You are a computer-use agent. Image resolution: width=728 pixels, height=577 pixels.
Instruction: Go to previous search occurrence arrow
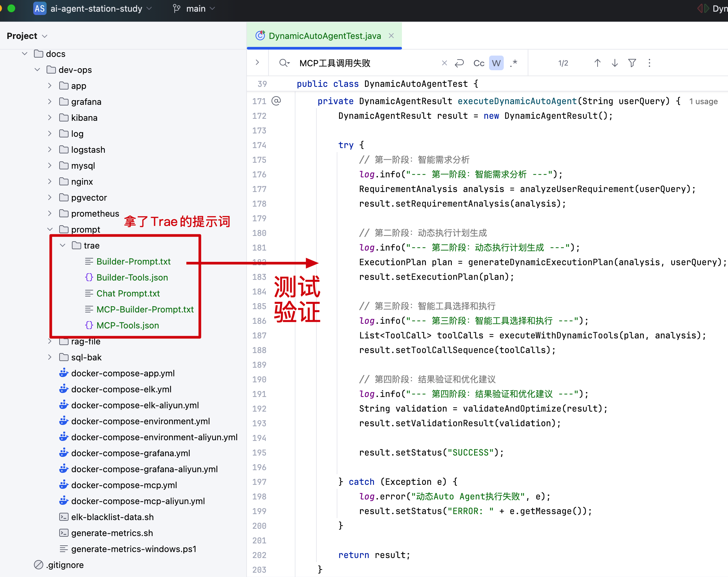coord(597,63)
